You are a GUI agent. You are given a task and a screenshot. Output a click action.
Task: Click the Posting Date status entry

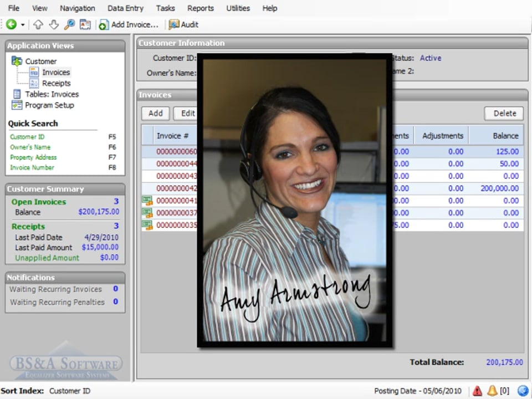point(418,391)
